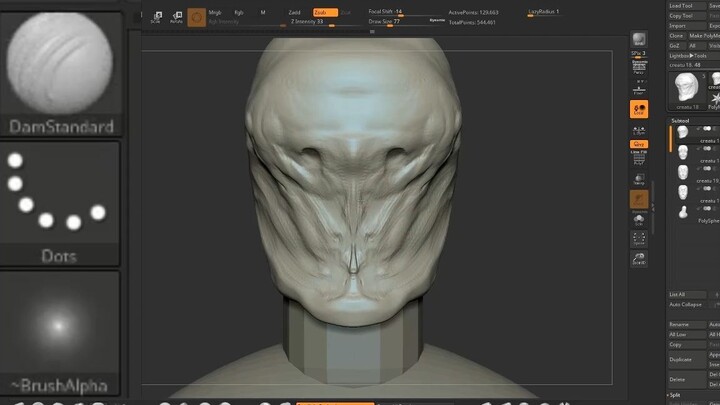
Task: Click the TotalPoints 544,461 readout
Action: point(472,22)
